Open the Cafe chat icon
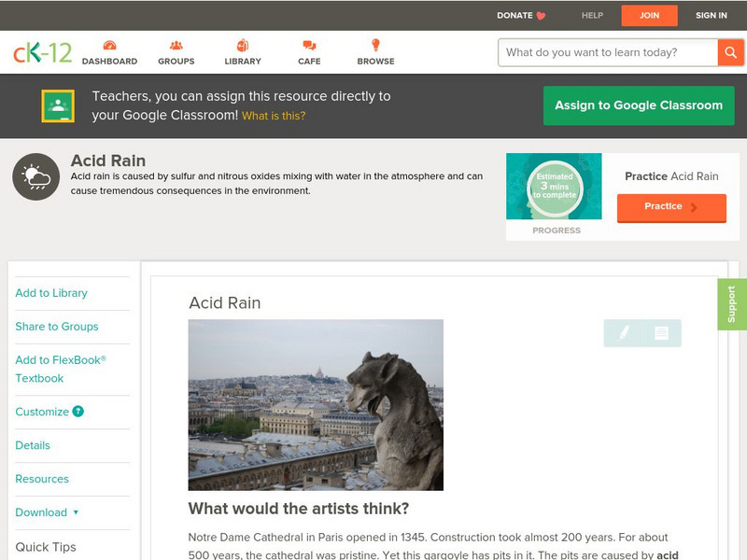The height and width of the screenshot is (560, 747). tap(309, 46)
